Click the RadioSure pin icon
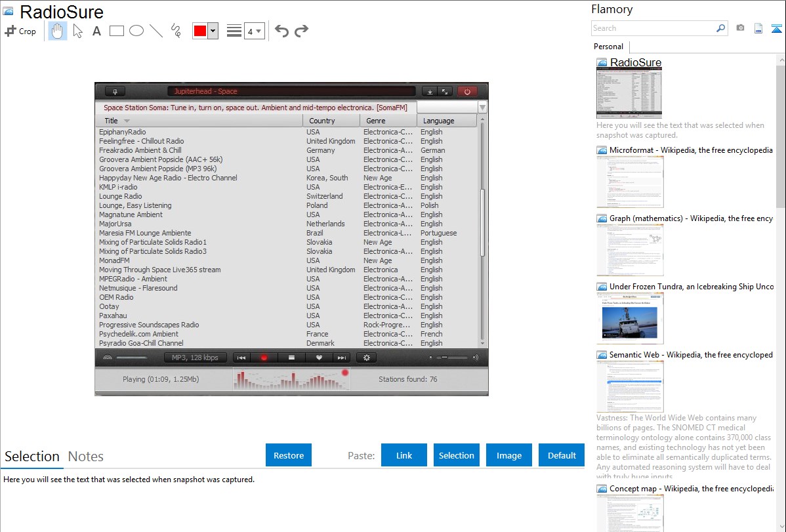 point(115,92)
